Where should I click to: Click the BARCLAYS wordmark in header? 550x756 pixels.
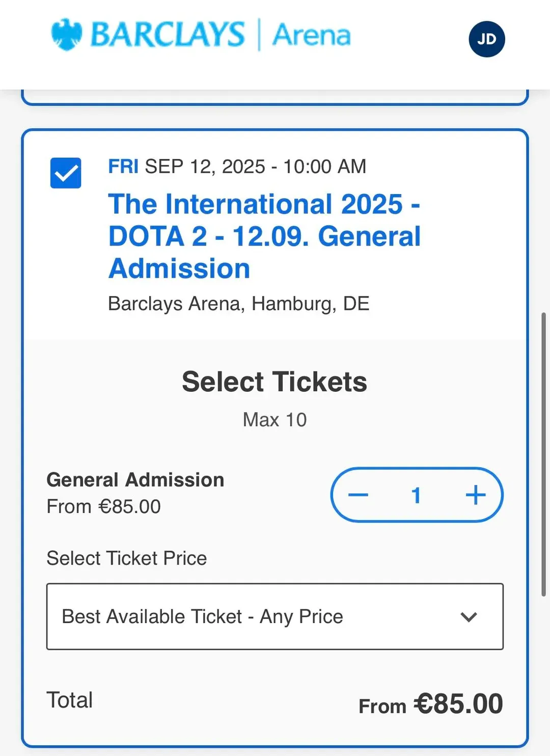pyautogui.click(x=168, y=35)
